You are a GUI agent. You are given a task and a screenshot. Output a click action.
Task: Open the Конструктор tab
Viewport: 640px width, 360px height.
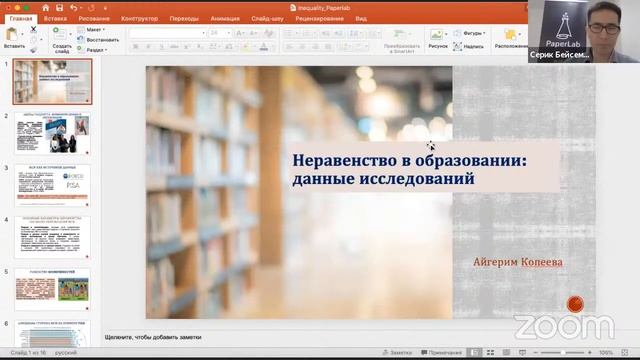point(139,19)
